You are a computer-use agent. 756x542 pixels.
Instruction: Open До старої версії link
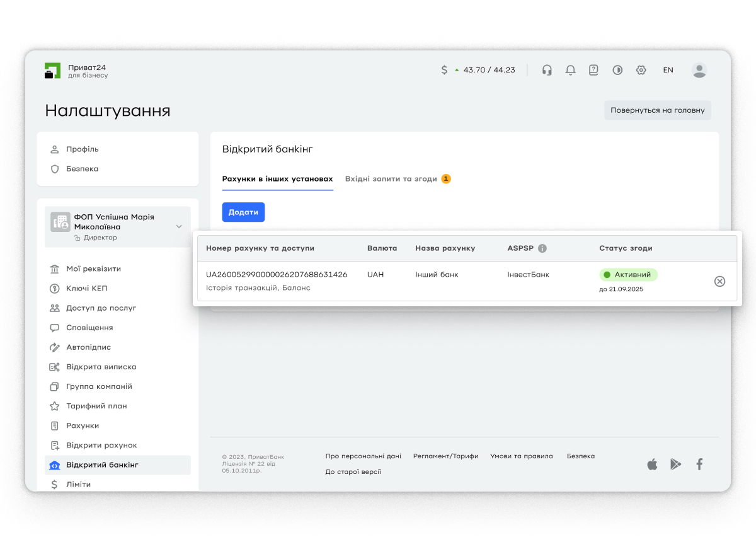coord(353,472)
